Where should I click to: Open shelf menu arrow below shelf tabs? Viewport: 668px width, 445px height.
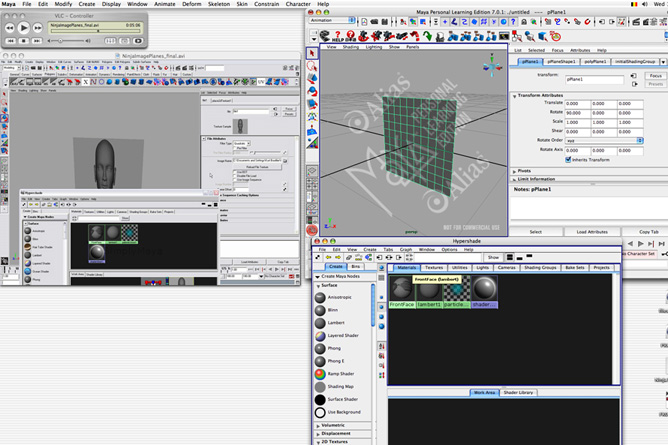pos(313,39)
